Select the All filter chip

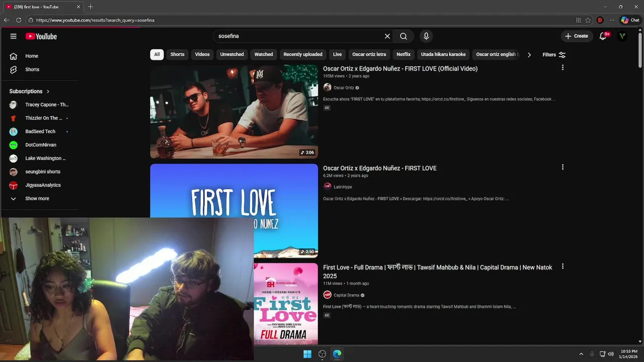coord(157,54)
